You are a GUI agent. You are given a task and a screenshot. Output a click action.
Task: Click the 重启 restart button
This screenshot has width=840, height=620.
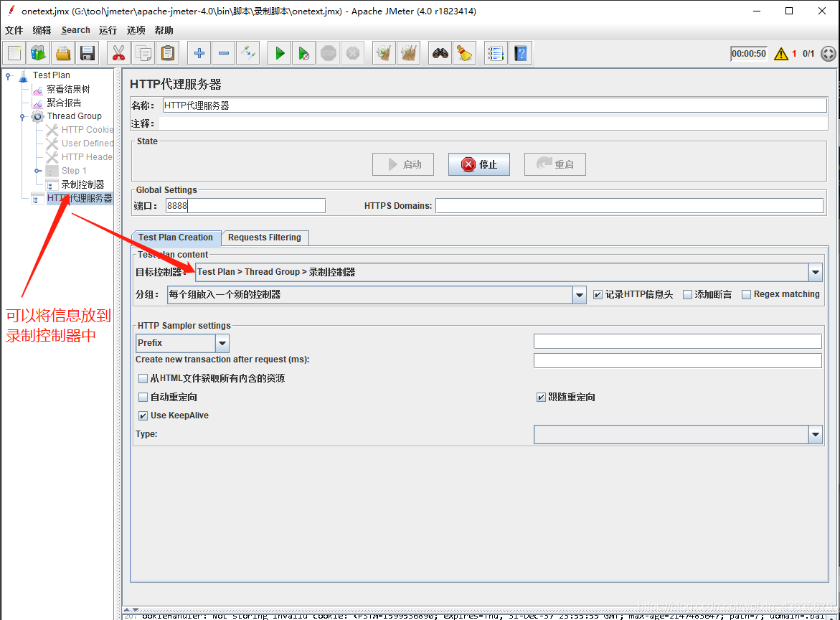click(555, 164)
